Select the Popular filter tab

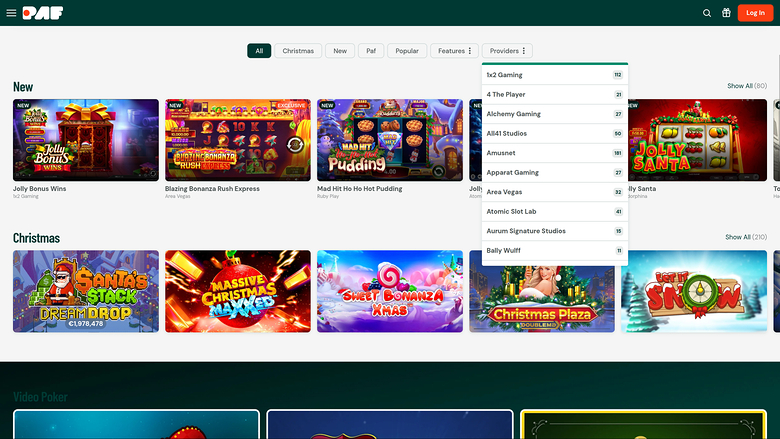pyautogui.click(x=407, y=51)
